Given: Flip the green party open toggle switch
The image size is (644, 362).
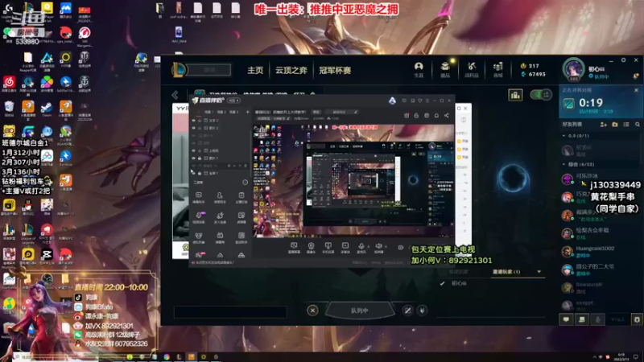Looking at the screenshot, I should click(541, 95).
